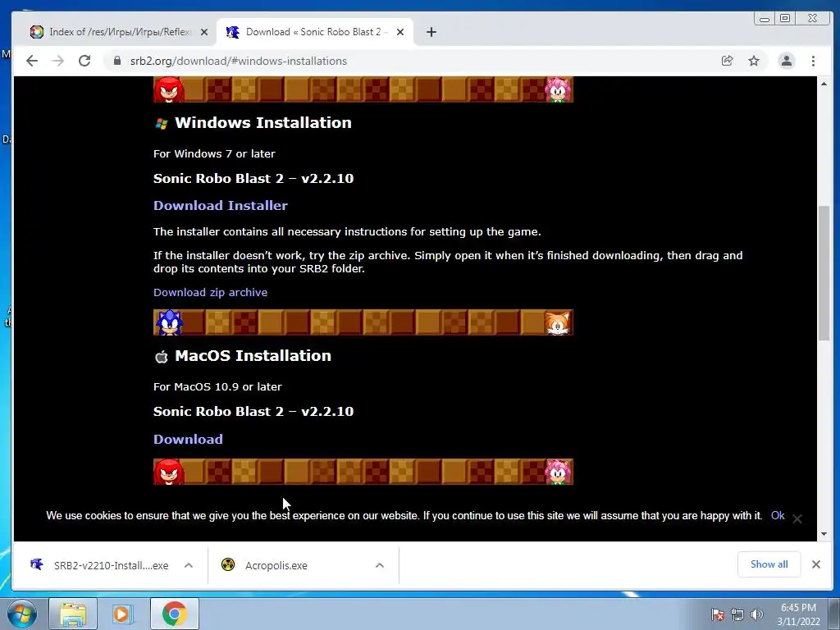840x630 pixels.
Task: Open the Chrome profile avatar
Action: (787, 61)
